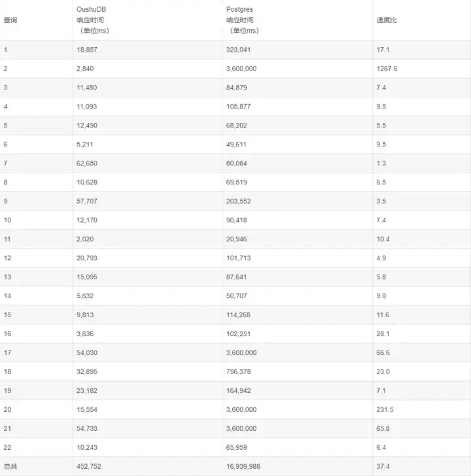The image size is (471, 476).
Task: Click the Postgres response time column header
Action: point(242,20)
